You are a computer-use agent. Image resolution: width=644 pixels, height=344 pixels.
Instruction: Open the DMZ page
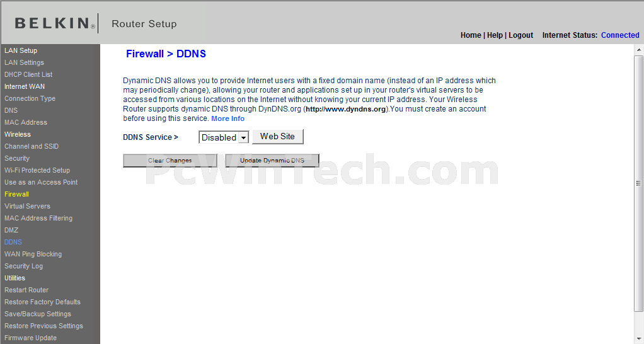pos(11,230)
